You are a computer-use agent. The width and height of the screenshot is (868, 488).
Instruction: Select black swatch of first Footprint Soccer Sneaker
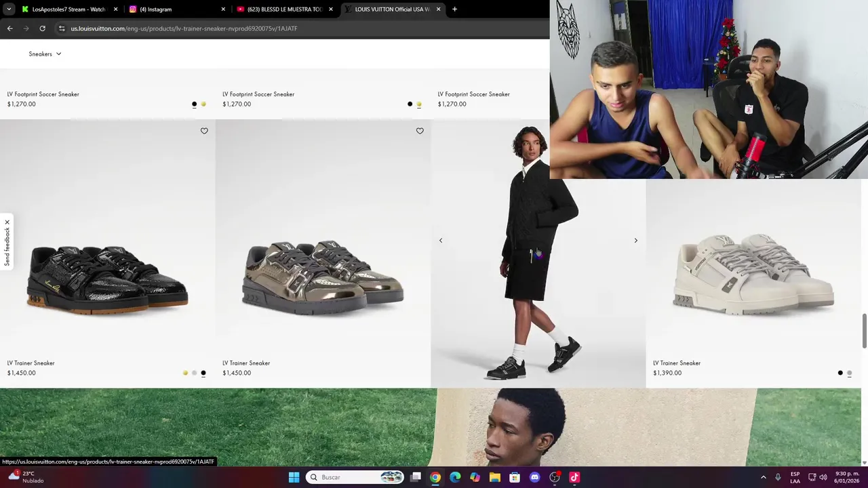tap(194, 104)
